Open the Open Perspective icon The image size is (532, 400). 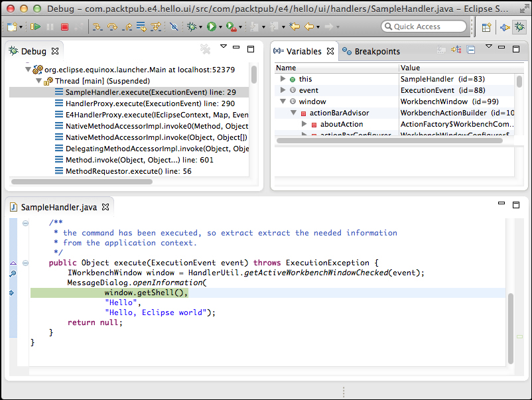click(486, 27)
